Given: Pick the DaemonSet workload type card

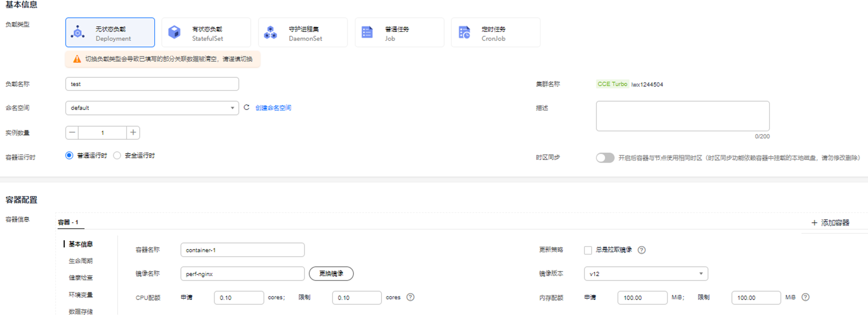Looking at the screenshot, I should tap(303, 33).
